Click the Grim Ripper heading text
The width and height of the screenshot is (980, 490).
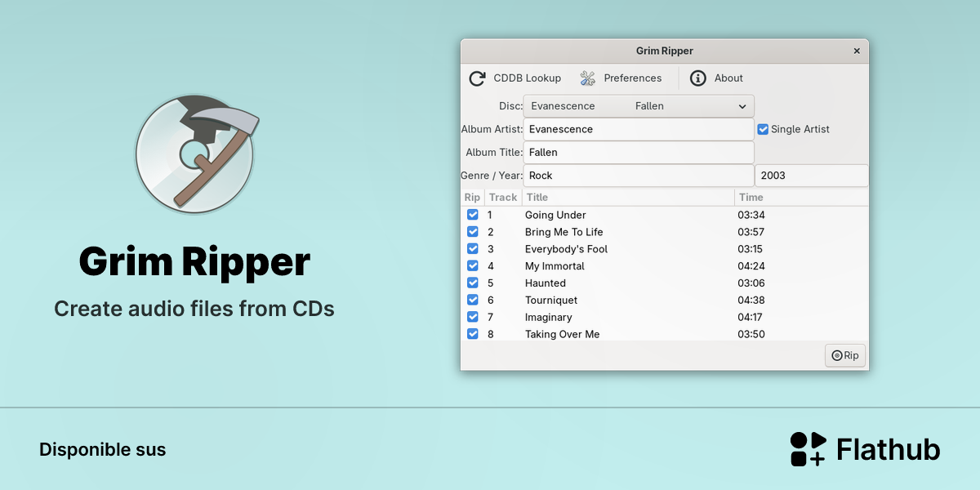(195, 261)
